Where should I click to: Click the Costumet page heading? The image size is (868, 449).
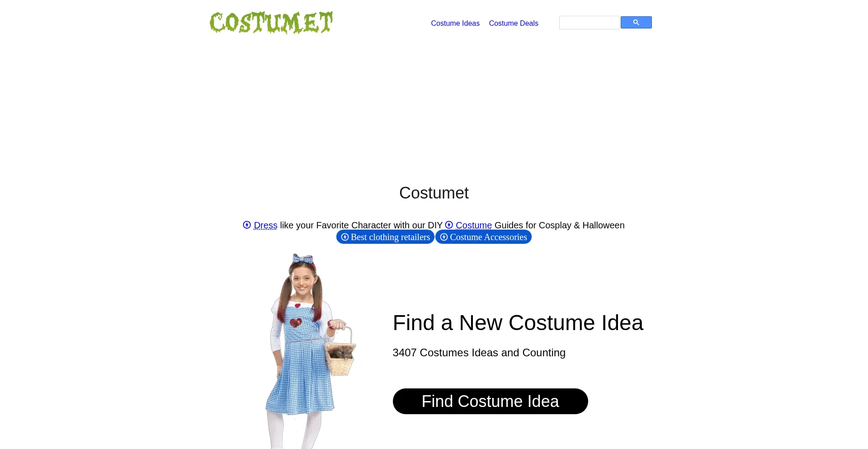click(x=434, y=193)
